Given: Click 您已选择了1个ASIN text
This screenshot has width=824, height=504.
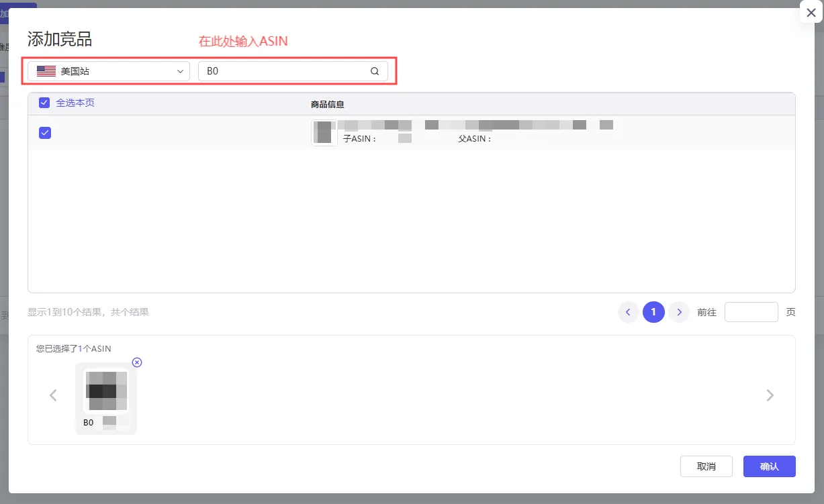Looking at the screenshot, I should pyautogui.click(x=74, y=349).
